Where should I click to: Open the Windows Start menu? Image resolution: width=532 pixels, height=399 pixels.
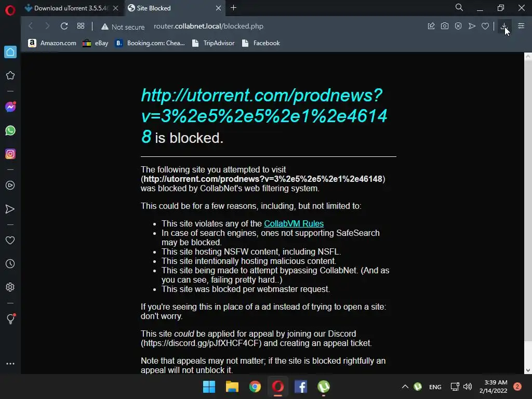click(x=209, y=387)
